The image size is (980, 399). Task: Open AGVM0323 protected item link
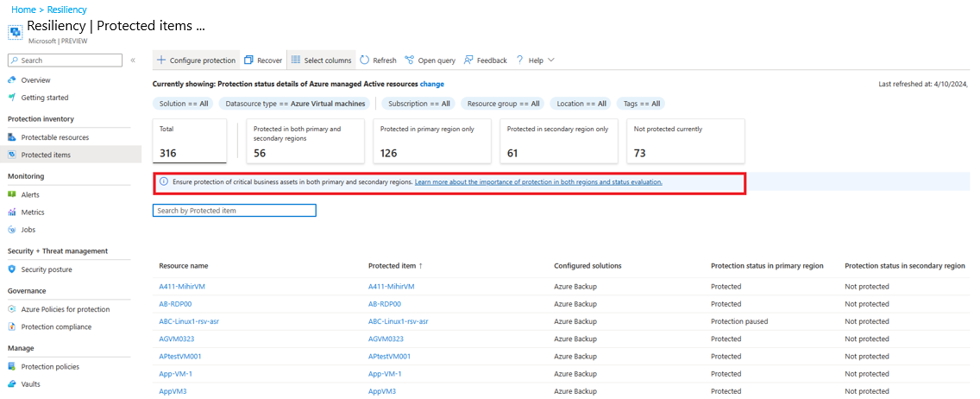[386, 339]
